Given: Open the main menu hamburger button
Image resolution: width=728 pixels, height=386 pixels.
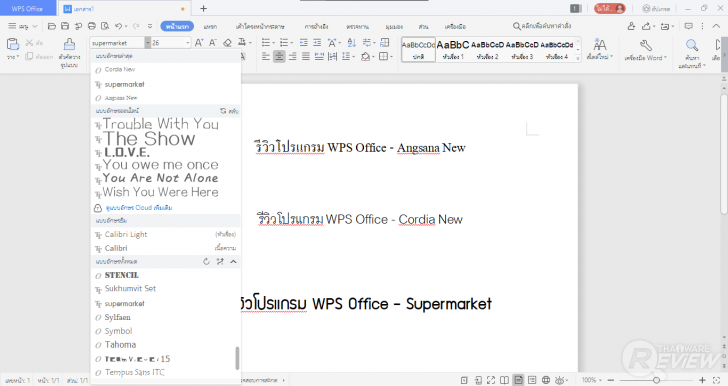Looking at the screenshot, I should pyautogui.click(x=22, y=26).
